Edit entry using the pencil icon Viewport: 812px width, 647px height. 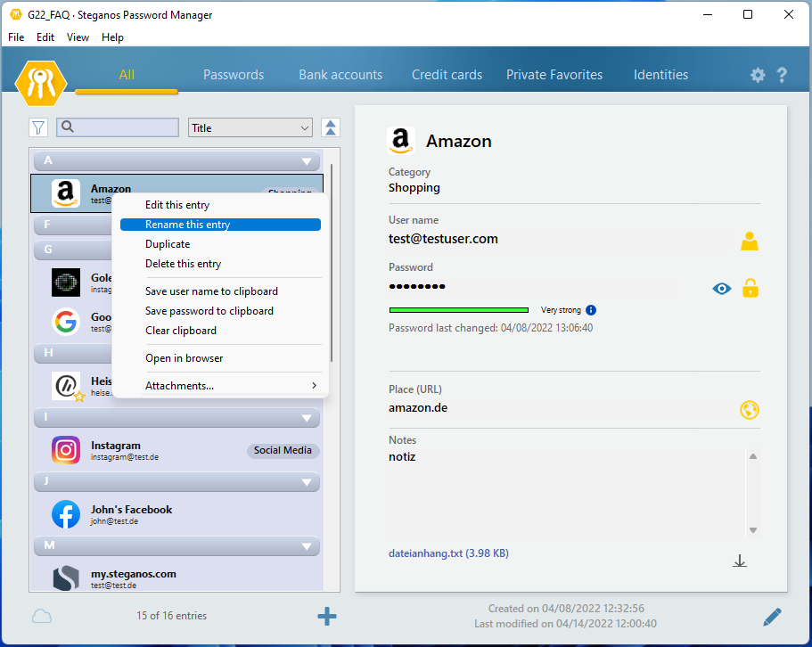pyautogui.click(x=772, y=616)
